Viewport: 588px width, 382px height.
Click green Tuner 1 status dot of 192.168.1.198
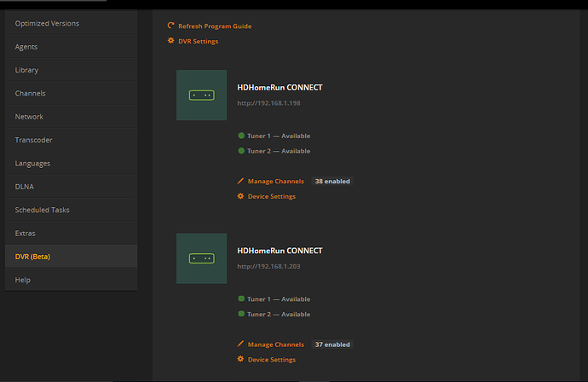click(x=241, y=136)
